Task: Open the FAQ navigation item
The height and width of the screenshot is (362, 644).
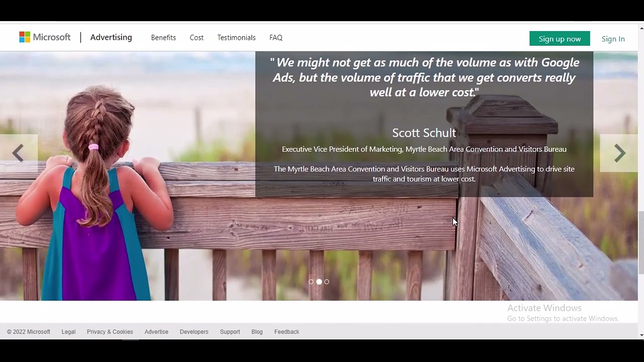Action: point(276,38)
